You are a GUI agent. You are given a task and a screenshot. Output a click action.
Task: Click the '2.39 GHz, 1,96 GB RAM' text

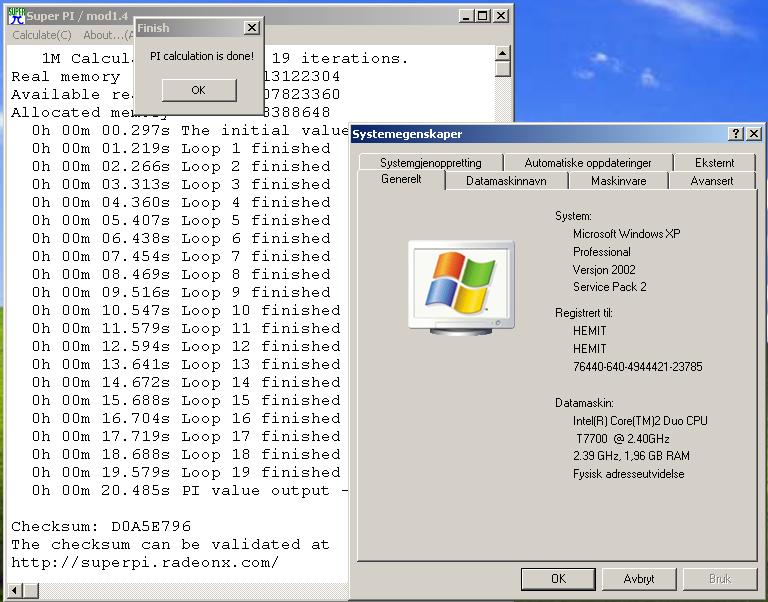(631, 456)
